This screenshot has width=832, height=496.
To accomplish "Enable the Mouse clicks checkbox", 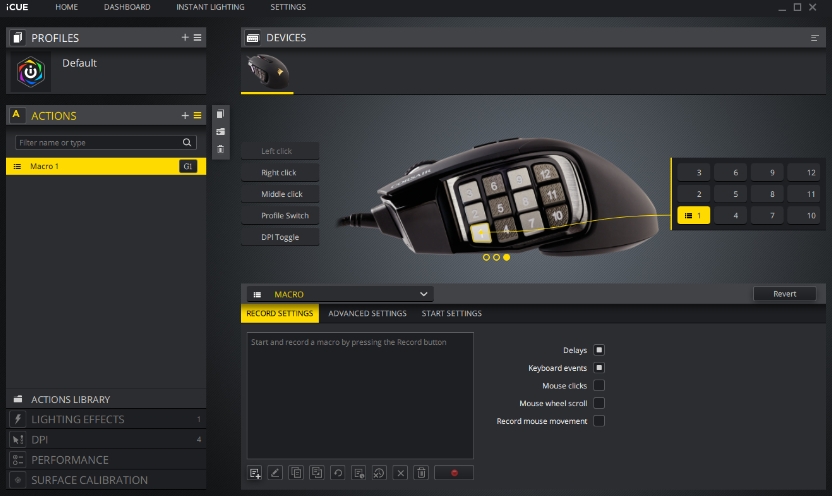I will coord(599,385).
